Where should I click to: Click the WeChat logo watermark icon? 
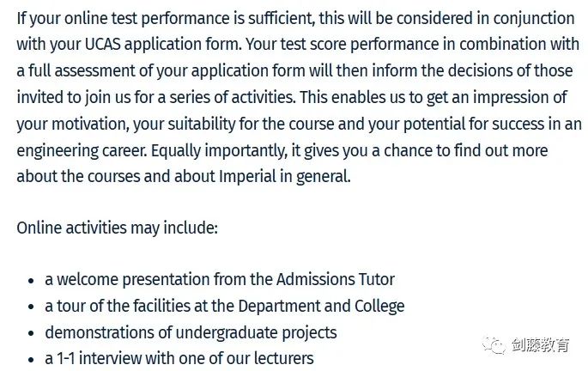pos(494,345)
